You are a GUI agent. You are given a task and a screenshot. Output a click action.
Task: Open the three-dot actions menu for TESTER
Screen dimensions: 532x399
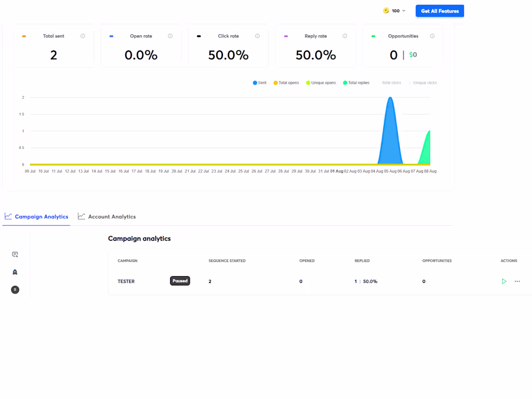pyautogui.click(x=517, y=281)
